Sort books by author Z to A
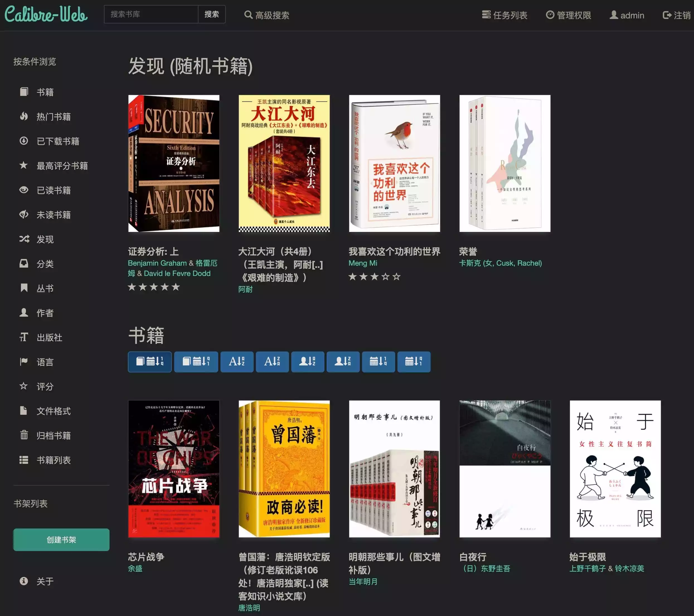694x616 pixels. coord(343,362)
